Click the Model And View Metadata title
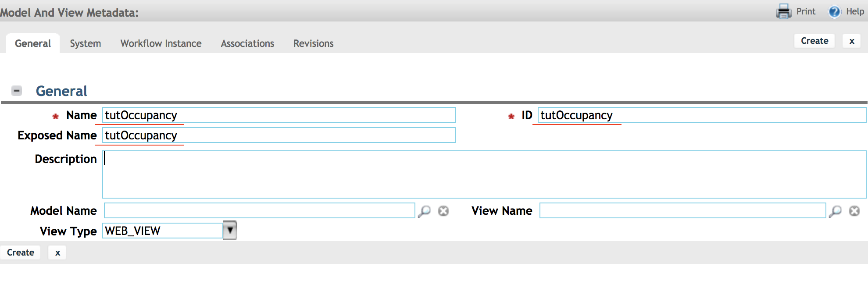This screenshot has height=288, width=868. 69,13
